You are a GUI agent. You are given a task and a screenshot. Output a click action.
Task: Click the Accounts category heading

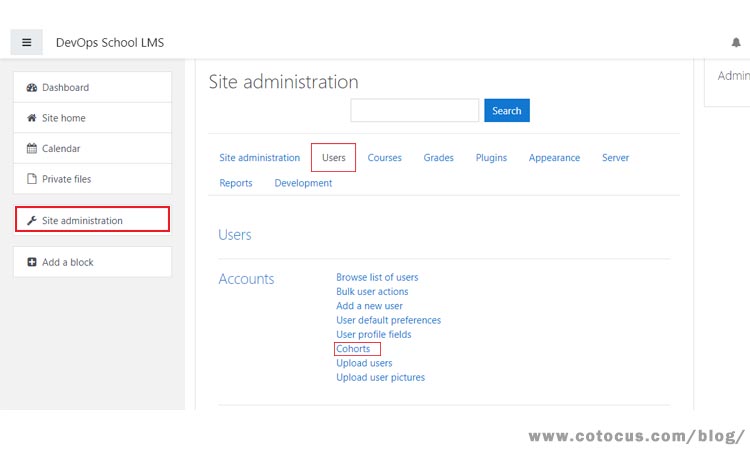tap(246, 279)
